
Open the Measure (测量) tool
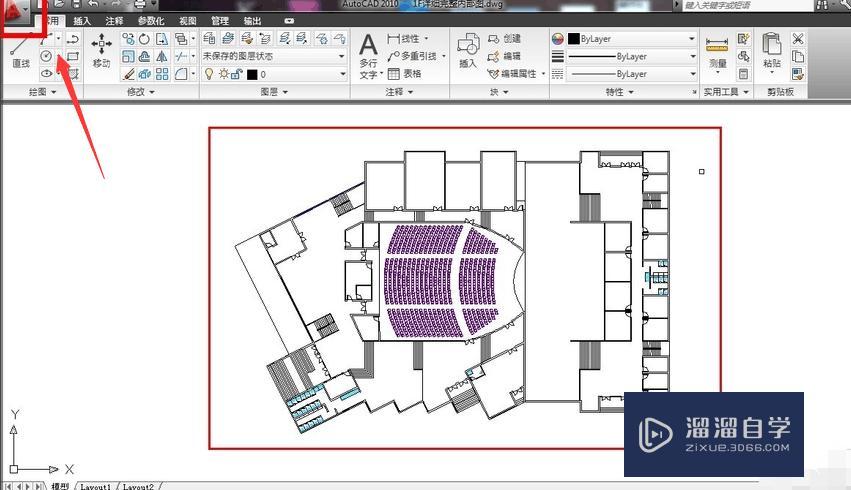[x=717, y=54]
